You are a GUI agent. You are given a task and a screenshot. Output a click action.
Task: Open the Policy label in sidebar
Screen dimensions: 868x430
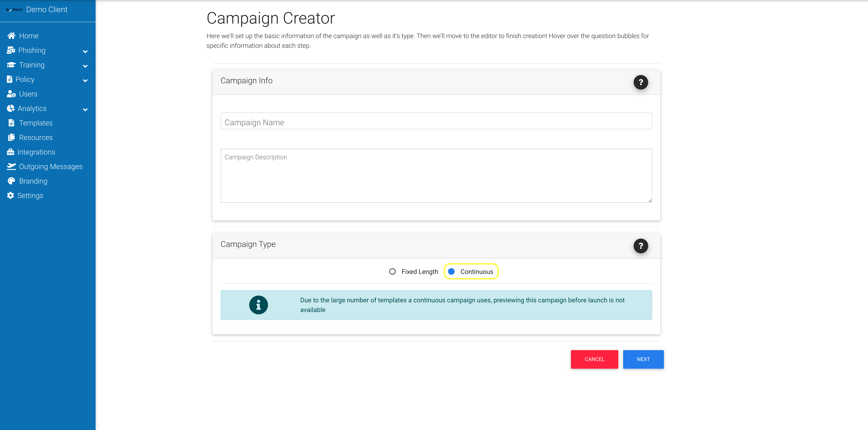coord(25,79)
